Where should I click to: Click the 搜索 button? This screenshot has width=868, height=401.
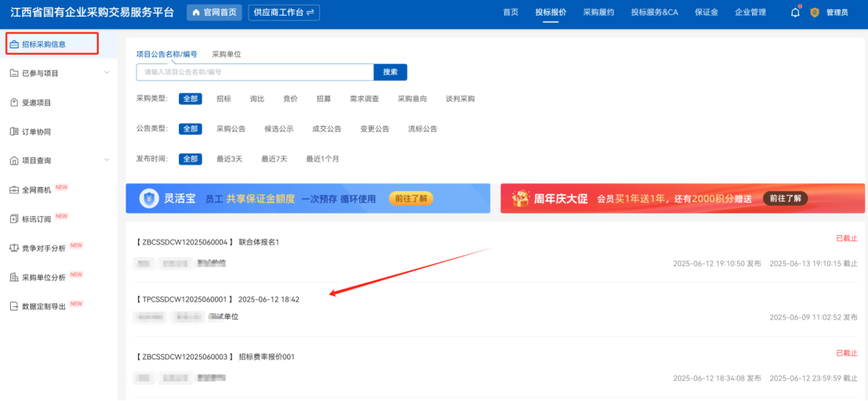(x=390, y=73)
